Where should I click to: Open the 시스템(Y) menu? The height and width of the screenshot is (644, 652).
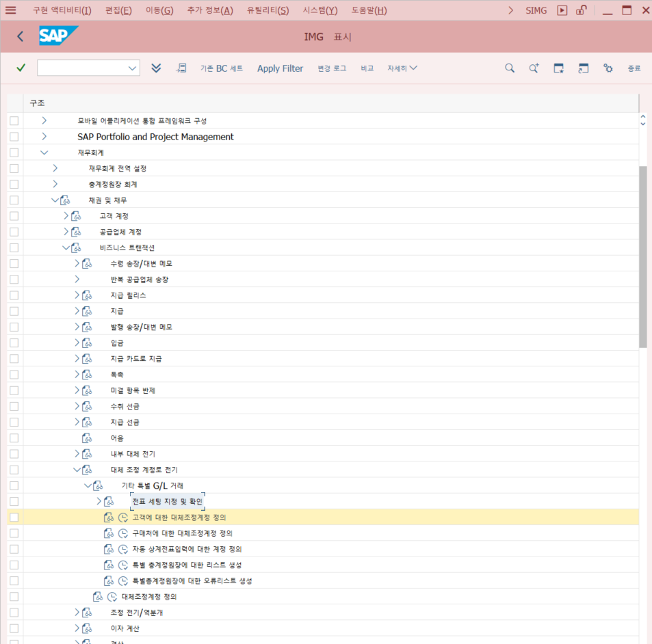click(320, 10)
